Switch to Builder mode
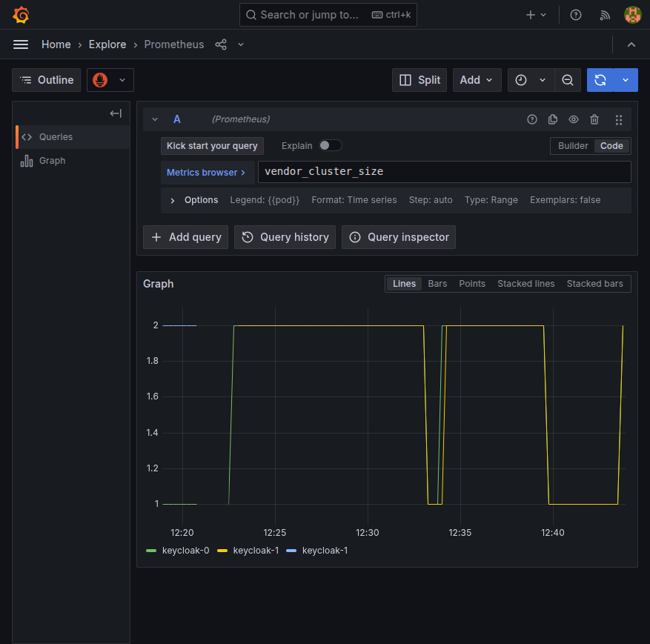 coord(572,146)
